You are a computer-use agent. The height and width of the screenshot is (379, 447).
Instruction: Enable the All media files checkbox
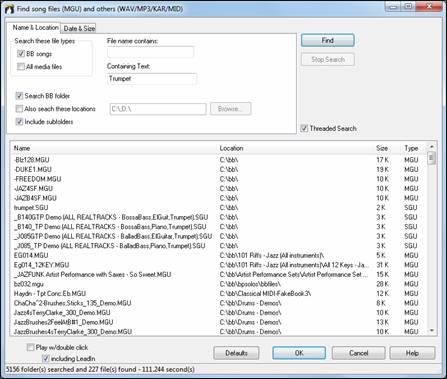tap(21, 67)
